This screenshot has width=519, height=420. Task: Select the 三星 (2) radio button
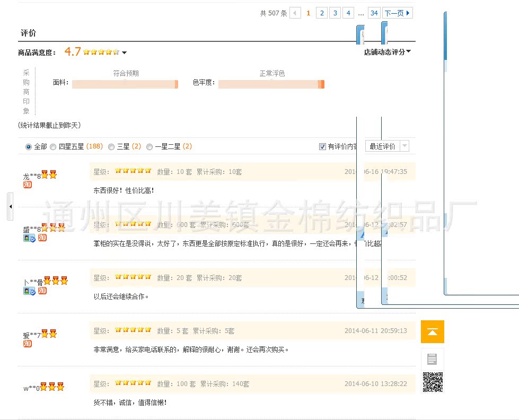coord(111,147)
